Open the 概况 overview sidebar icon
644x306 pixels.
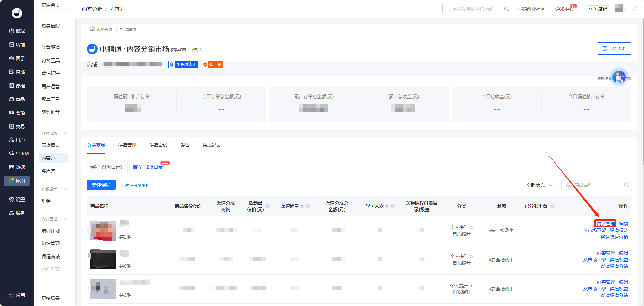pyautogui.click(x=11, y=31)
